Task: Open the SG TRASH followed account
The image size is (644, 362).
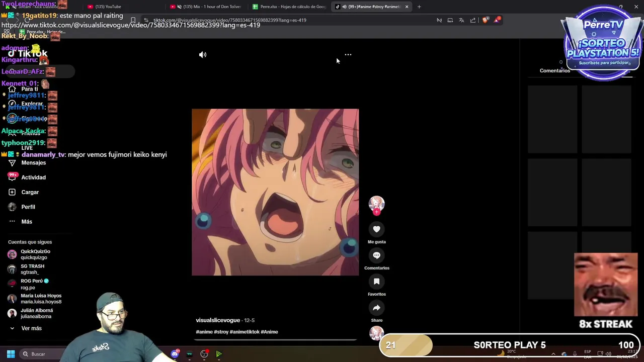Action: (32, 269)
